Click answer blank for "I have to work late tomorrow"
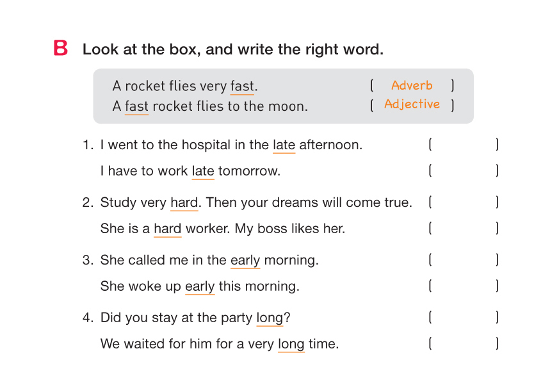This screenshot has width=559, height=392. [x=464, y=171]
